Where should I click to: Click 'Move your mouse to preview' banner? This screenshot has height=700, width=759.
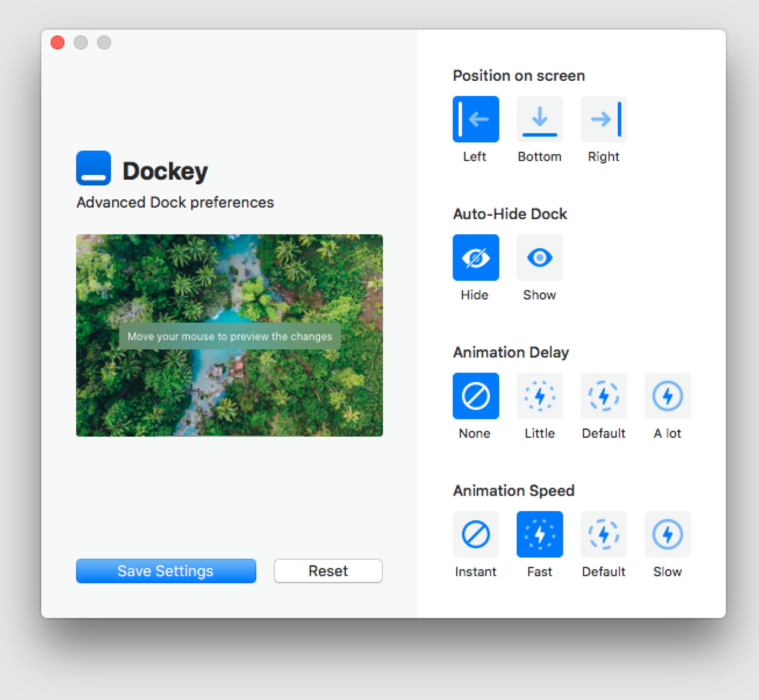point(230,337)
